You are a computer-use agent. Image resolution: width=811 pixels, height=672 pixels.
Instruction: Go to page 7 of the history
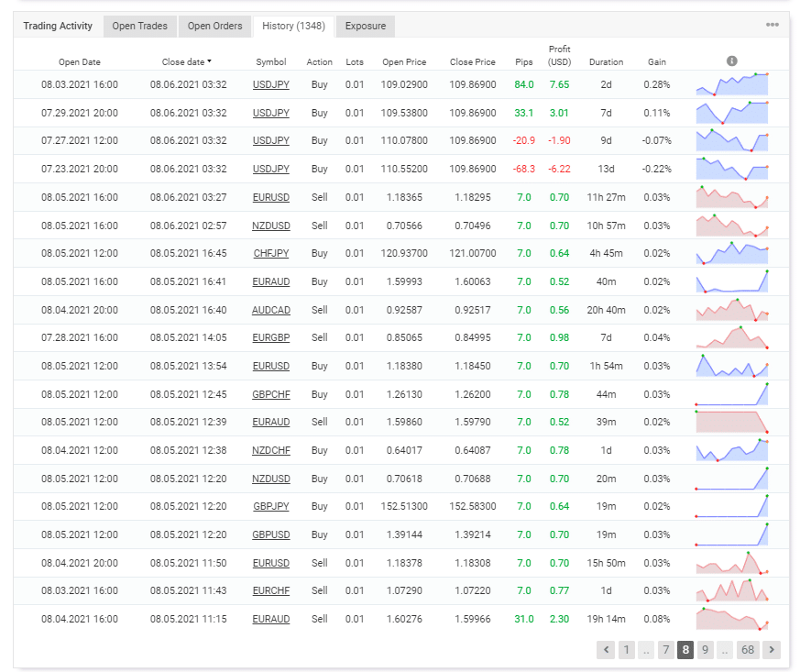click(664, 649)
